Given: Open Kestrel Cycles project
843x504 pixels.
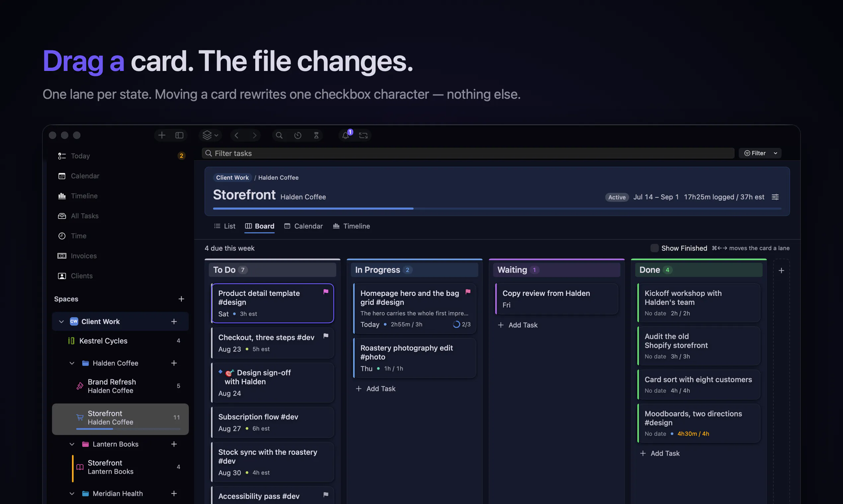Looking at the screenshot, I should point(120,341).
